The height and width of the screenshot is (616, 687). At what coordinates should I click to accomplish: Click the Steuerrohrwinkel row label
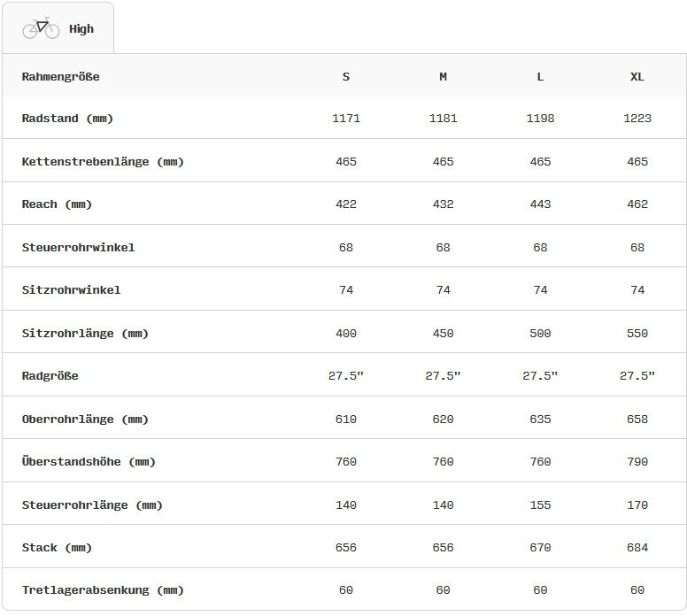click(78, 248)
